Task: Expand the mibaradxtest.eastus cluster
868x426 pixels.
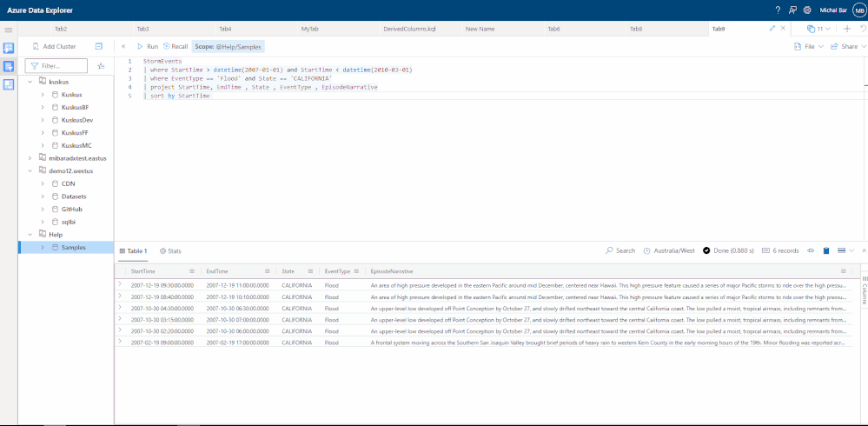Action: coord(30,158)
